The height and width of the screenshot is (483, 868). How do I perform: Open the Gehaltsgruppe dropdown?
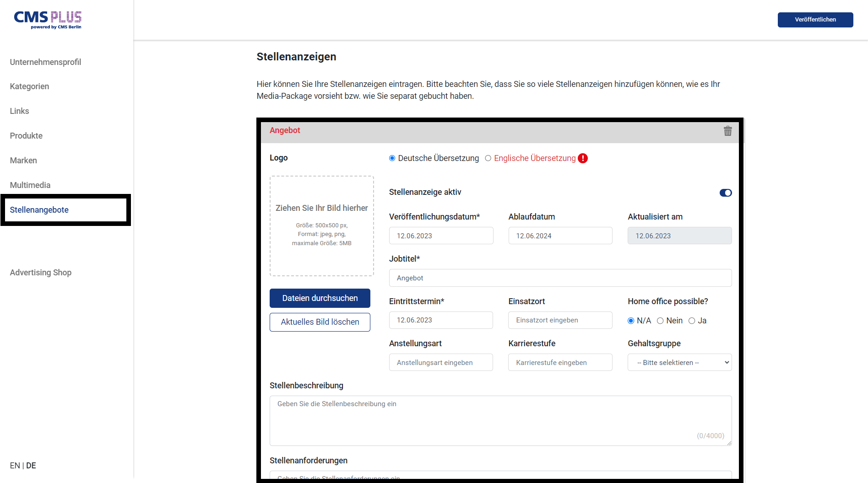pyautogui.click(x=679, y=362)
